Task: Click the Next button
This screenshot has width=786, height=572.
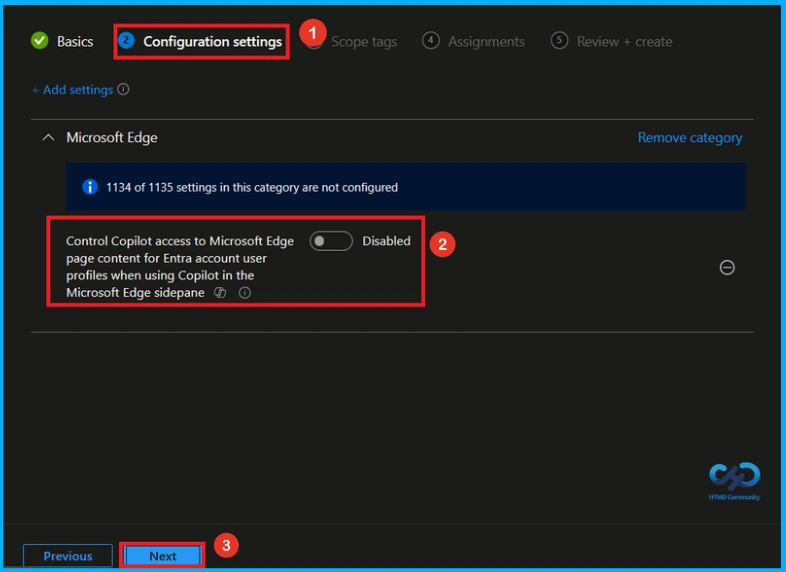Action: click(162, 556)
